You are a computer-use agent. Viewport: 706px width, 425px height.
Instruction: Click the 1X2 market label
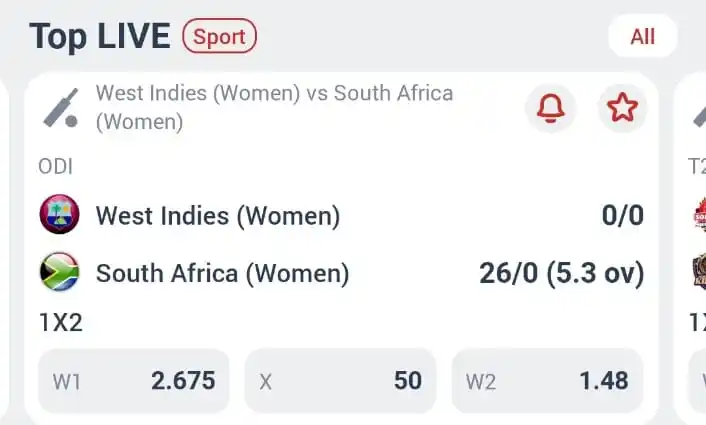click(60, 323)
